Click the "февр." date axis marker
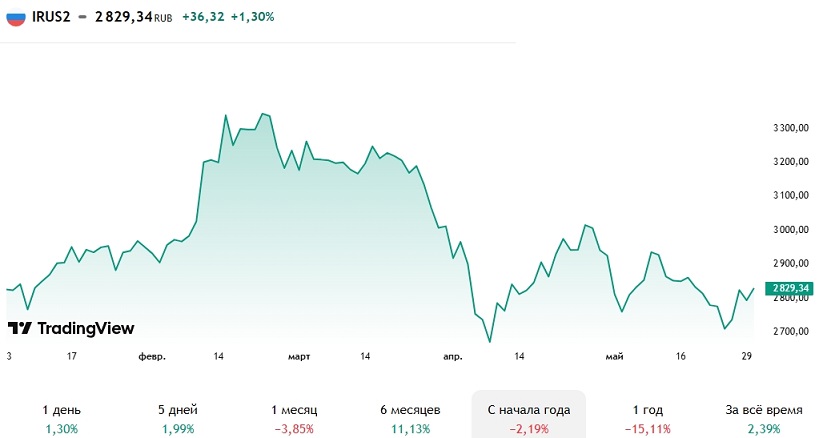Image resolution: width=827 pixels, height=438 pixels. 152,356
